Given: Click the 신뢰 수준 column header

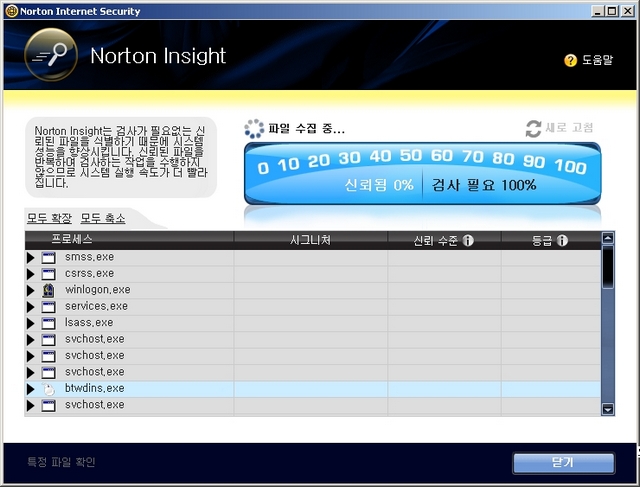Looking at the screenshot, I should coord(444,240).
